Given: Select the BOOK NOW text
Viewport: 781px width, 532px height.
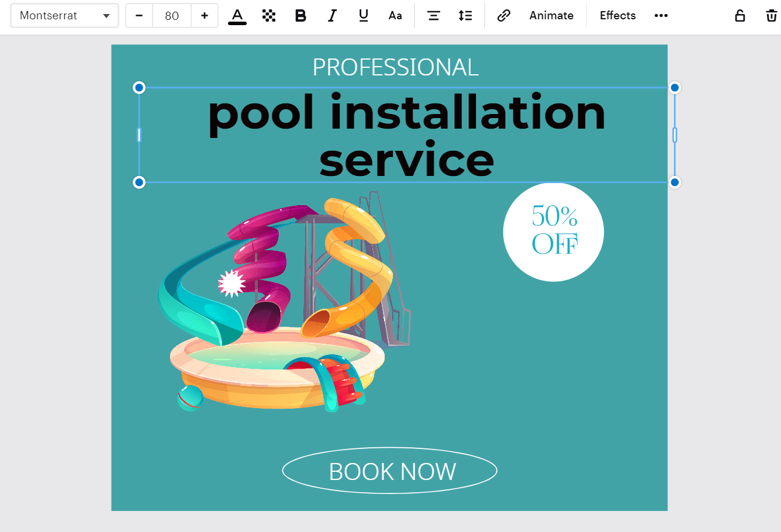Looking at the screenshot, I should click(392, 472).
